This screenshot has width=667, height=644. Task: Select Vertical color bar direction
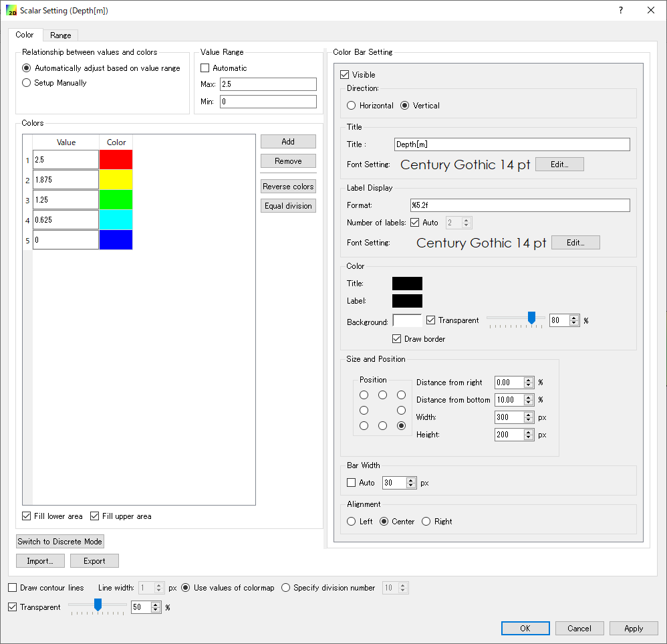pos(405,106)
